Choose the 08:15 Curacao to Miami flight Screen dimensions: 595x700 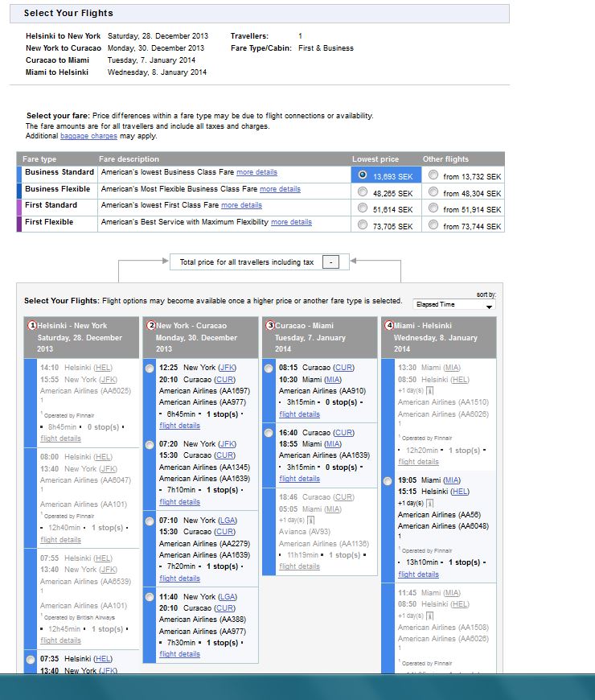click(x=269, y=369)
